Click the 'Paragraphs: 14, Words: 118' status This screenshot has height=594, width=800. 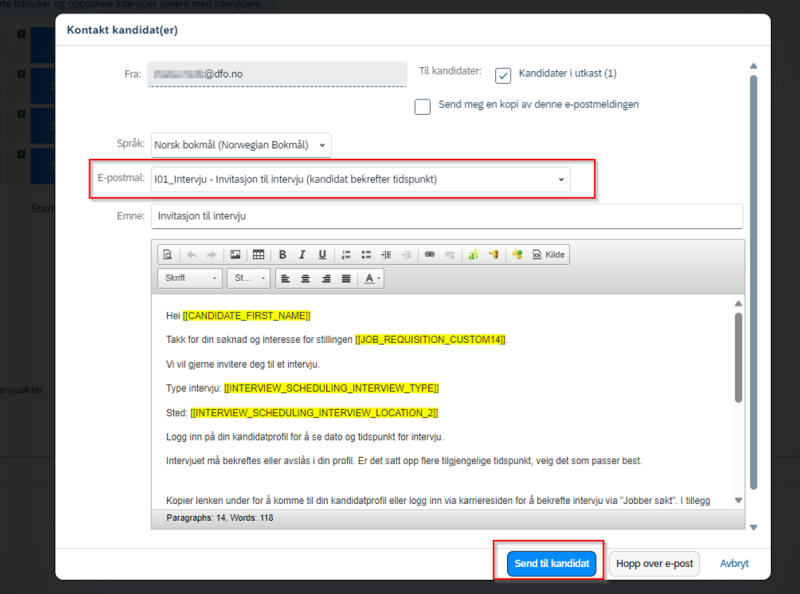point(219,518)
